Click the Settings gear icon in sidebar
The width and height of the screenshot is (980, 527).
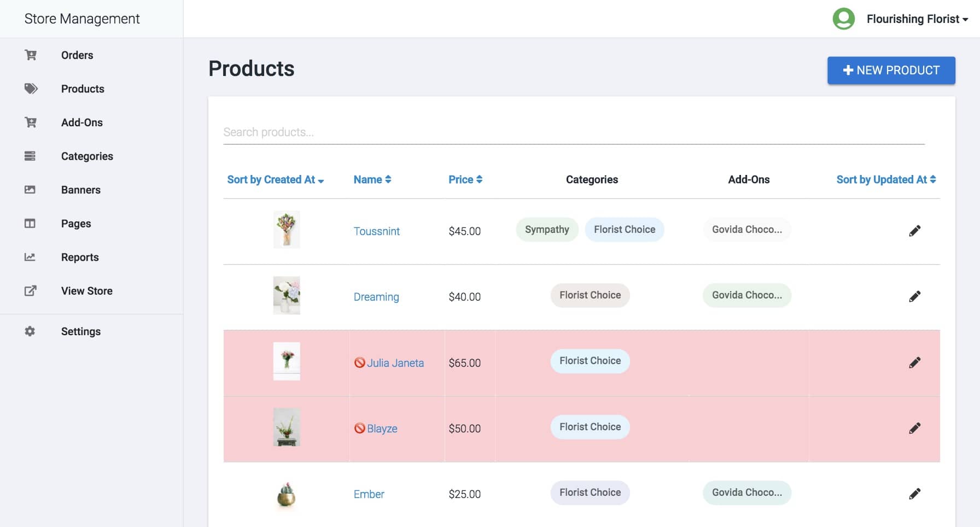30,331
